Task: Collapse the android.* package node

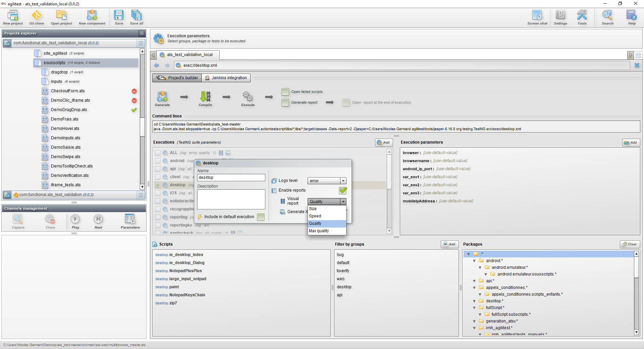Action: coord(474,261)
